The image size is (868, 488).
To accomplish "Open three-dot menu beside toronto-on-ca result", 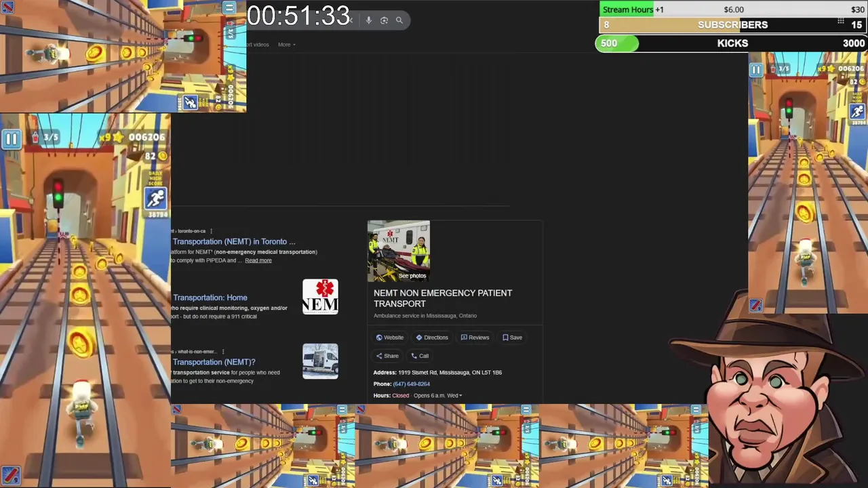I will [x=212, y=231].
